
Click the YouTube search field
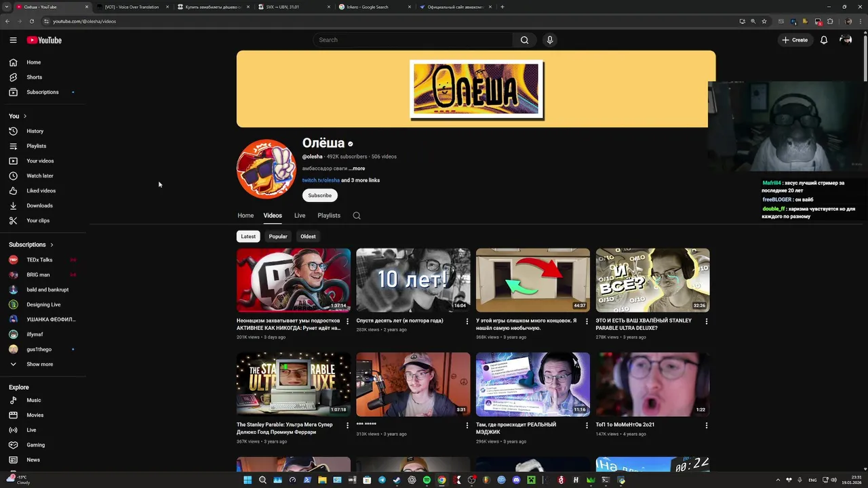point(412,40)
